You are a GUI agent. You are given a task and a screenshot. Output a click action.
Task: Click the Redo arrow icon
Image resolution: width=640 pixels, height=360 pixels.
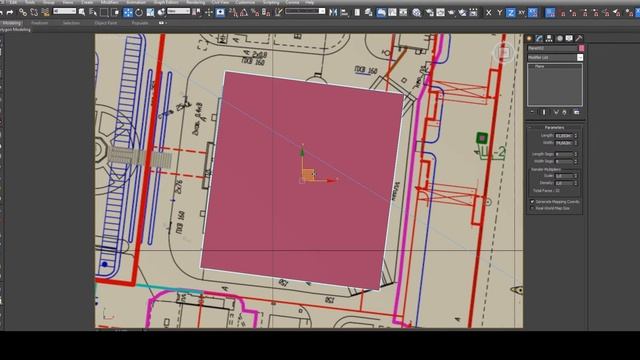coord(10,13)
